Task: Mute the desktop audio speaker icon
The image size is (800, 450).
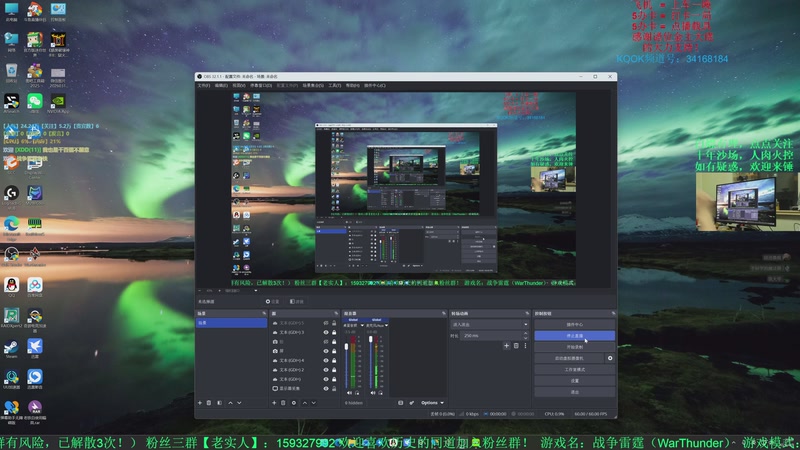Action: pyautogui.click(x=349, y=393)
